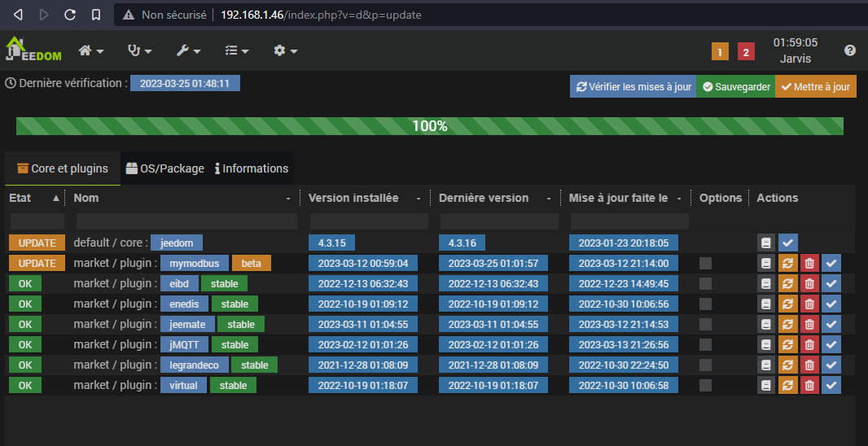Delete legrandeco plugin with trash icon
This screenshot has height=446, width=868.
tap(809, 365)
